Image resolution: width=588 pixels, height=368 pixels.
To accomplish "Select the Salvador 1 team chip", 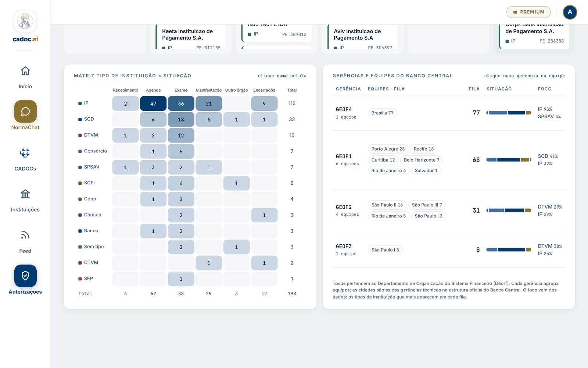I will coord(426,171).
